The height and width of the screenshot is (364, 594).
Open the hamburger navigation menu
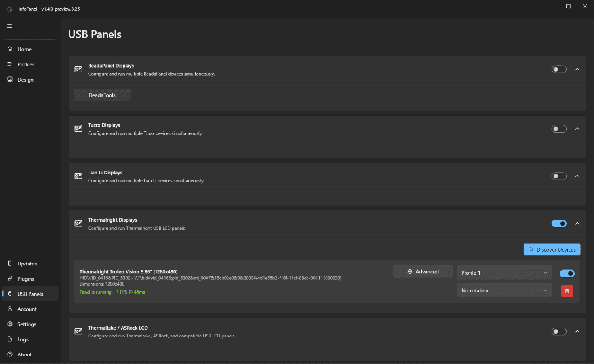(x=10, y=26)
